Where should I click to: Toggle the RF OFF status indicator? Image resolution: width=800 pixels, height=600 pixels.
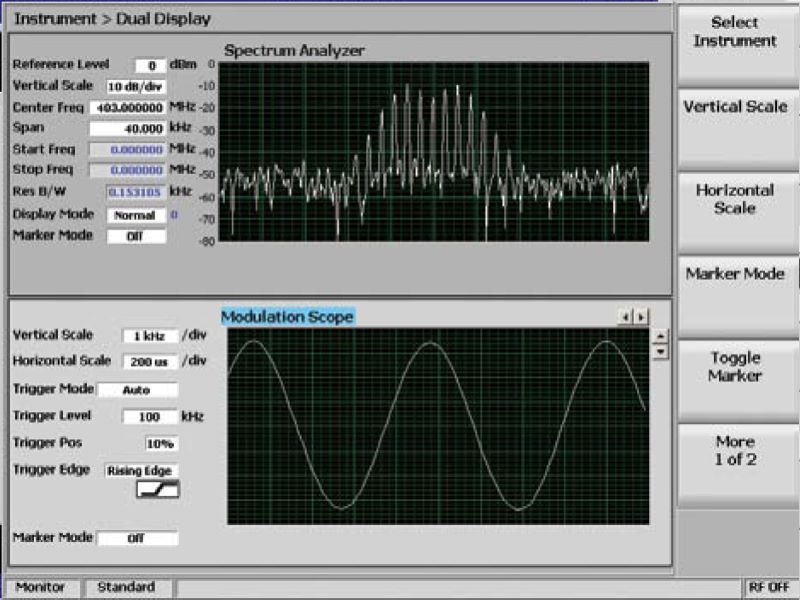[768, 587]
